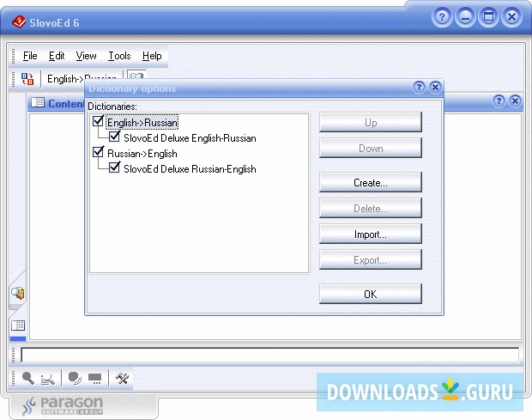Click the Contents panel header book icon
Image resolution: width=532 pixels, height=420 pixels.
pyautogui.click(x=38, y=102)
